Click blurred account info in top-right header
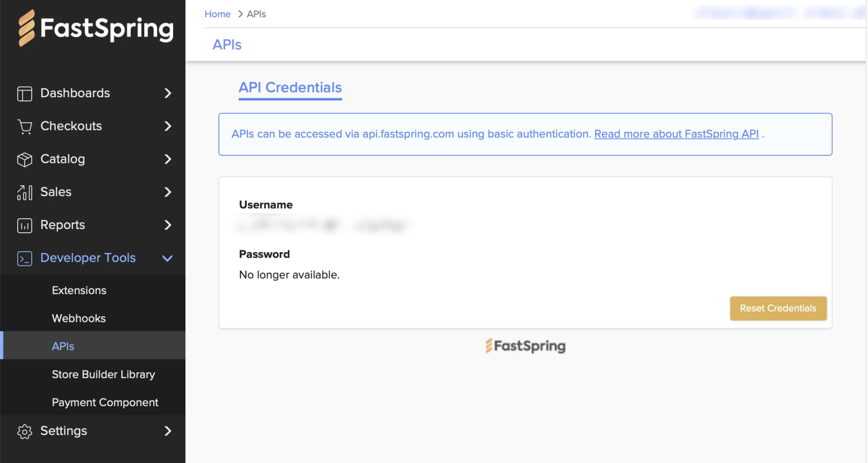 point(780,13)
